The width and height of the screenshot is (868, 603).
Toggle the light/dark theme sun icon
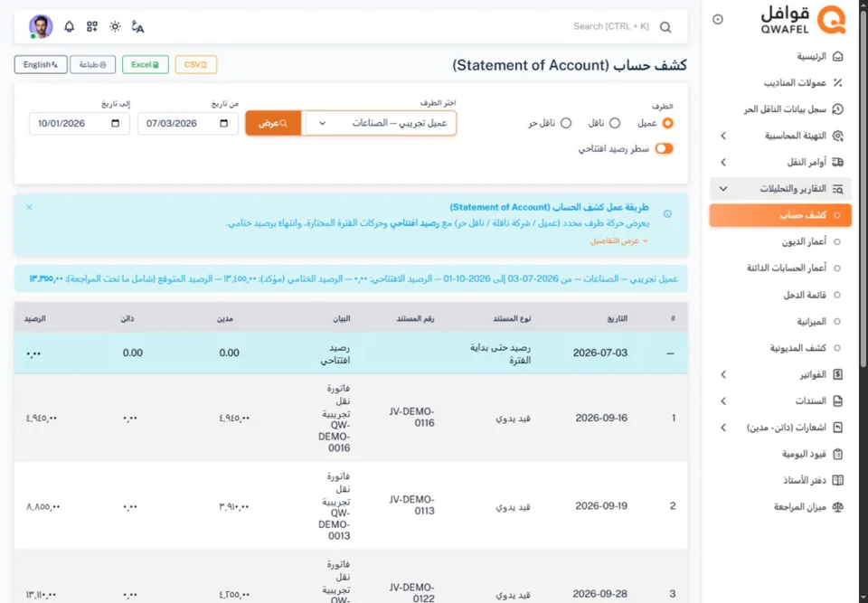(115, 26)
